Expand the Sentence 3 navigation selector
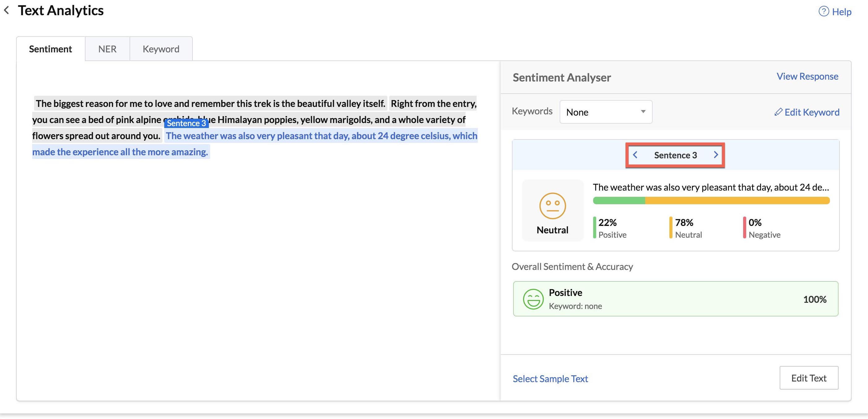Viewport: 868px width, 419px height. (x=675, y=155)
